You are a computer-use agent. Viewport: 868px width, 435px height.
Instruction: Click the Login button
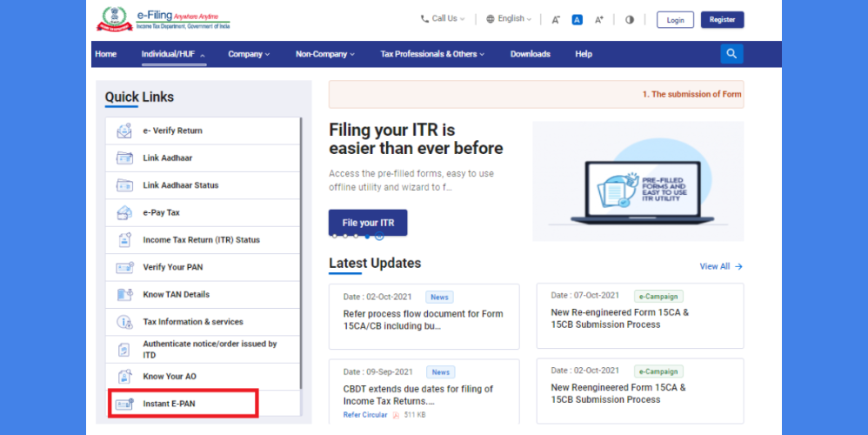pos(676,20)
